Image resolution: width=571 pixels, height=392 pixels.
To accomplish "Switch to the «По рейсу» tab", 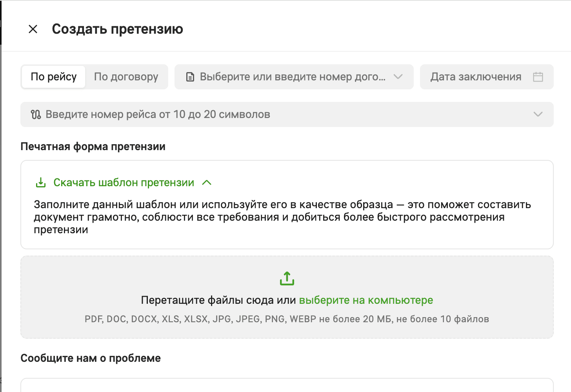I will [x=54, y=77].
